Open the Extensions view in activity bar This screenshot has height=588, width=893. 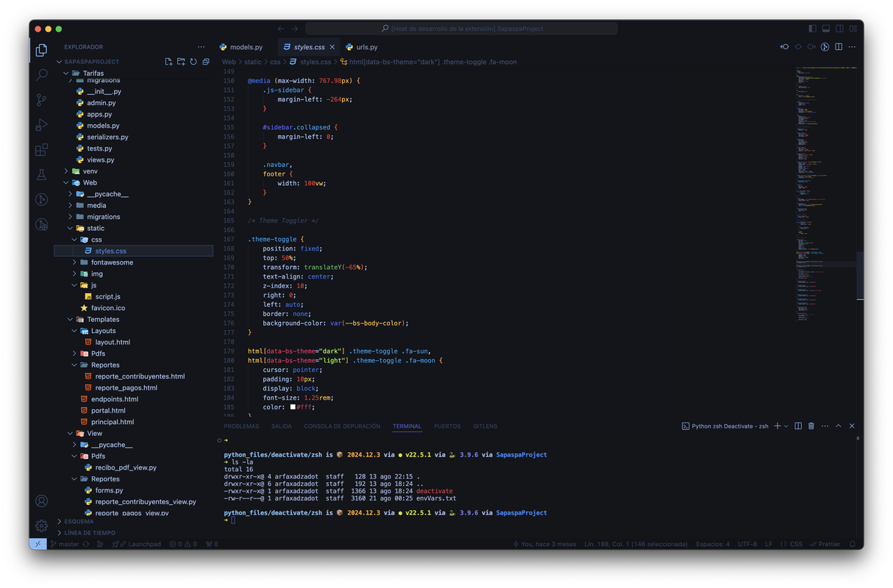point(41,150)
